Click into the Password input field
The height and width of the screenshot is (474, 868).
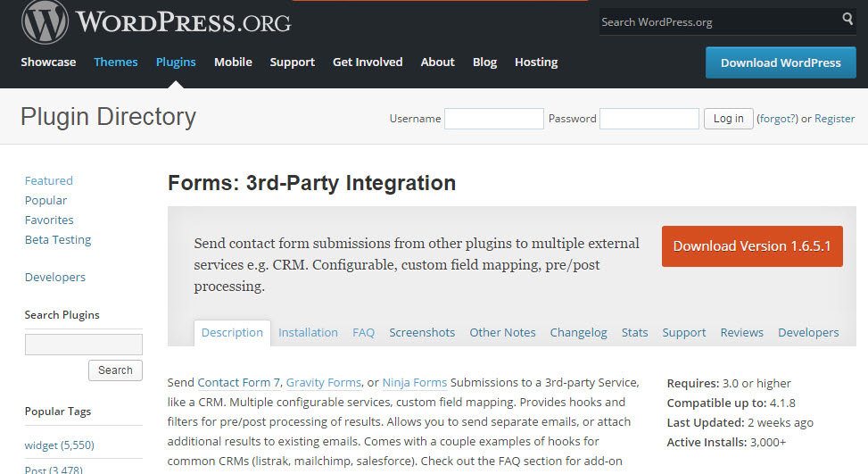point(649,119)
